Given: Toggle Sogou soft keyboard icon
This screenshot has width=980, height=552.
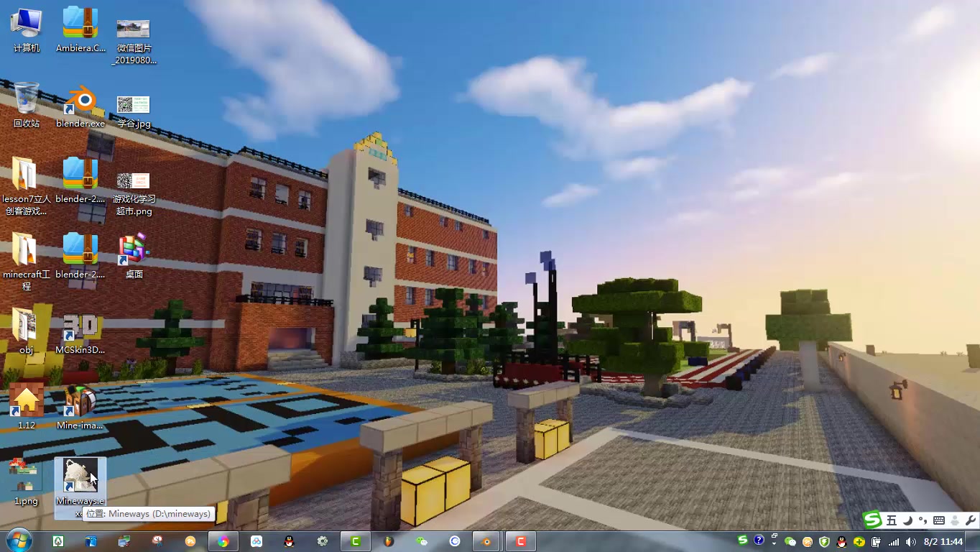Looking at the screenshot, I should 939,520.
